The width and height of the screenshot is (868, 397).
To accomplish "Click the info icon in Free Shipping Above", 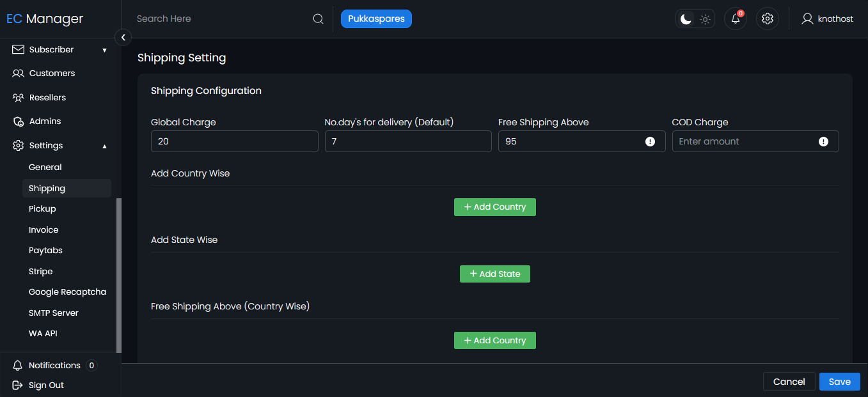I will (x=650, y=142).
